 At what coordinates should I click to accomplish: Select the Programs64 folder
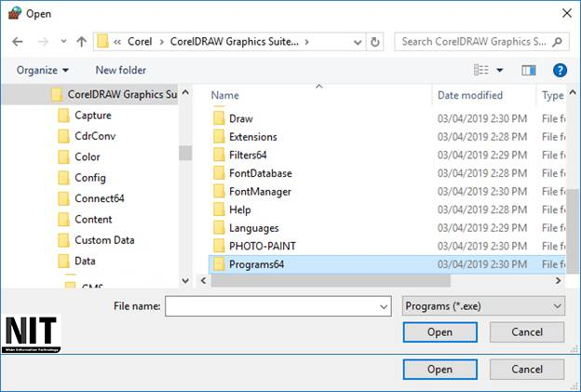coord(386,264)
